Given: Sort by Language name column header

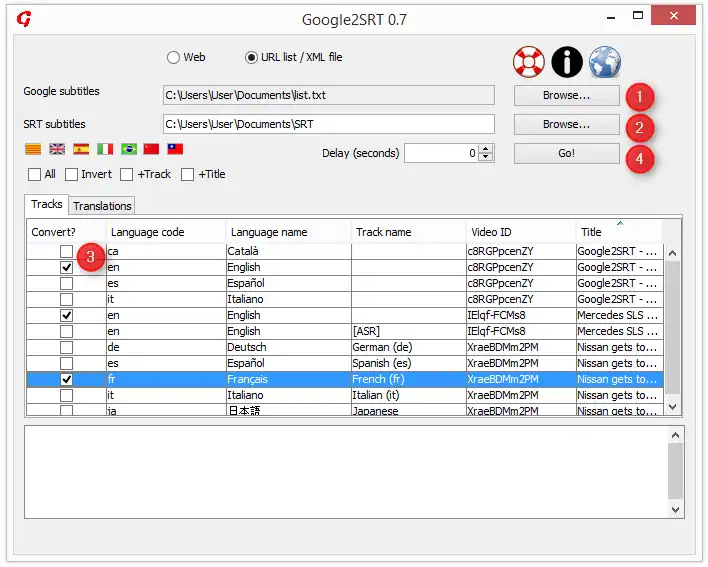Looking at the screenshot, I should pyautogui.click(x=289, y=232).
